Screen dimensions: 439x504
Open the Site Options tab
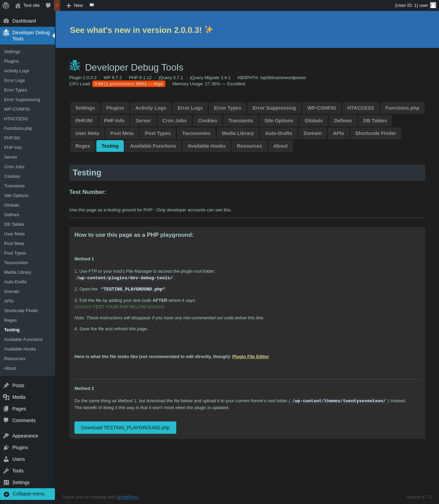279,121
